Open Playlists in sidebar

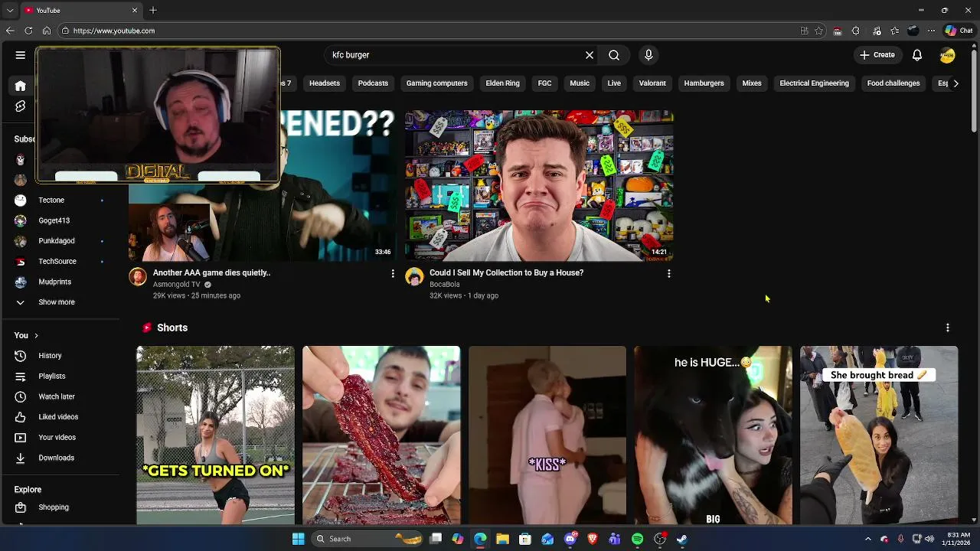pos(61,377)
